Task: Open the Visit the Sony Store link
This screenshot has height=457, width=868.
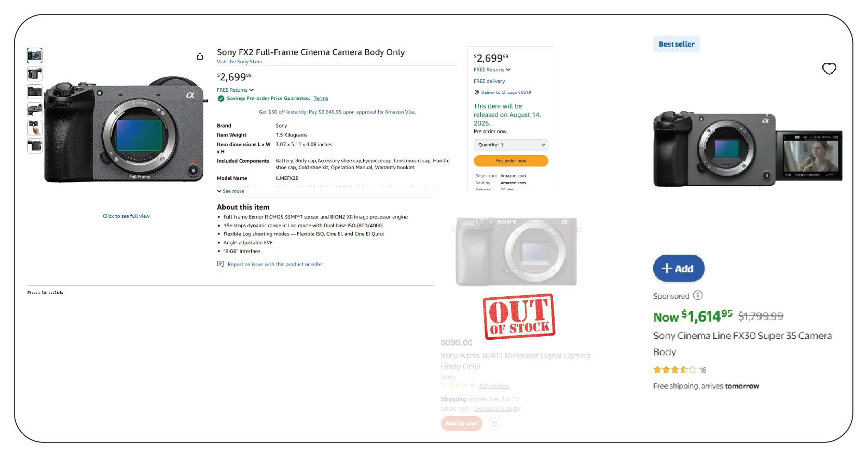Action: [239, 62]
